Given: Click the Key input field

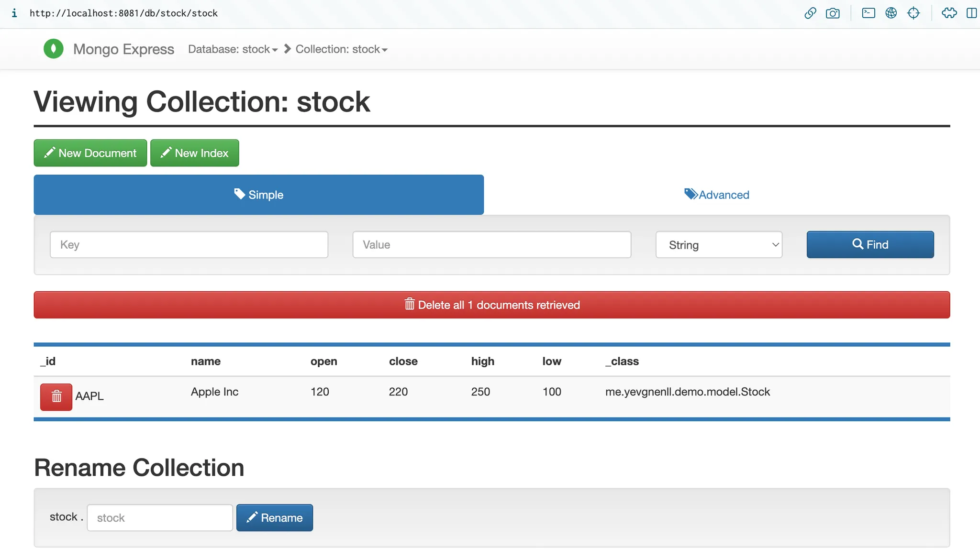Looking at the screenshot, I should coord(189,245).
